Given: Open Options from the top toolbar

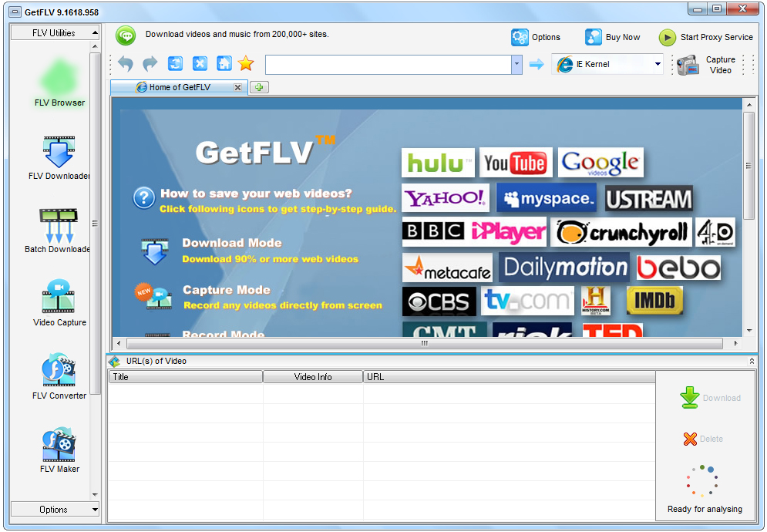Looking at the screenshot, I should click(x=536, y=37).
